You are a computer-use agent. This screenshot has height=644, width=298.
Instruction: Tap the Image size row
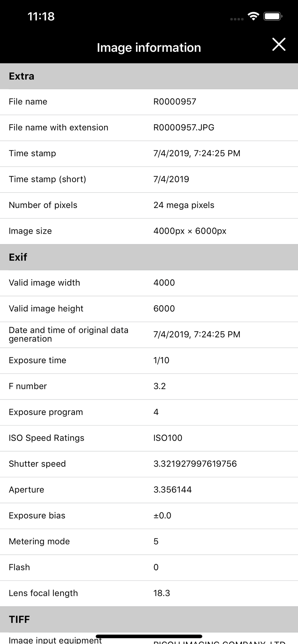[x=149, y=231]
